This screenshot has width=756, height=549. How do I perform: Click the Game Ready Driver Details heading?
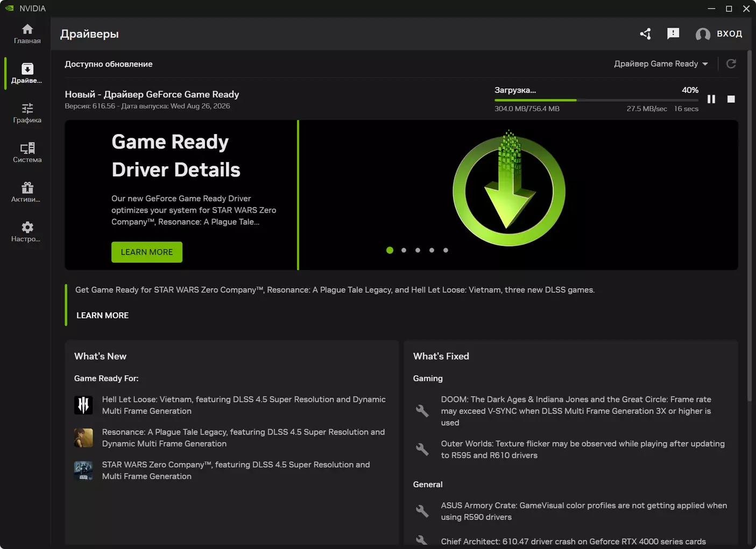coord(176,156)
